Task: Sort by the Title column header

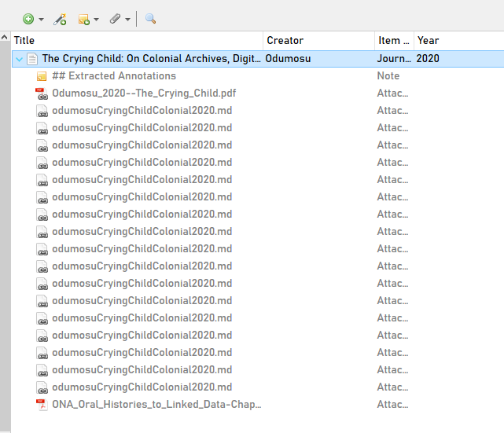Action: 138,41
